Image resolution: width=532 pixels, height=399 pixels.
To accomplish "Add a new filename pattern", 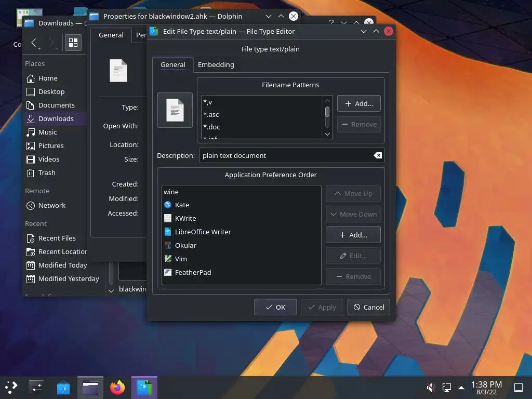I will click(358, 103).
